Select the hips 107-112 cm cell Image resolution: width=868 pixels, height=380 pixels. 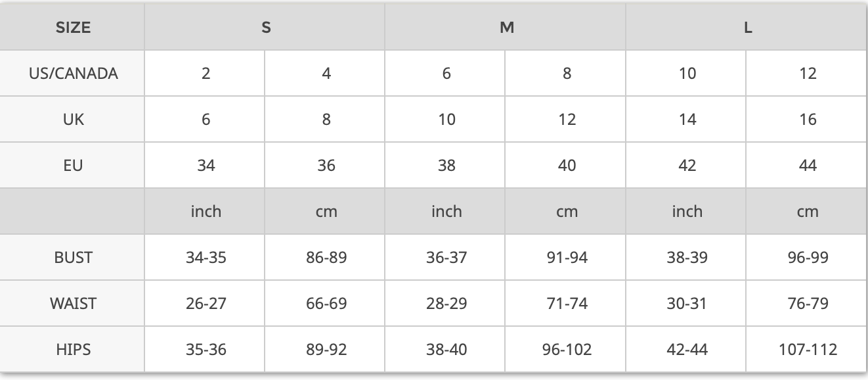[x=808, y=349]
